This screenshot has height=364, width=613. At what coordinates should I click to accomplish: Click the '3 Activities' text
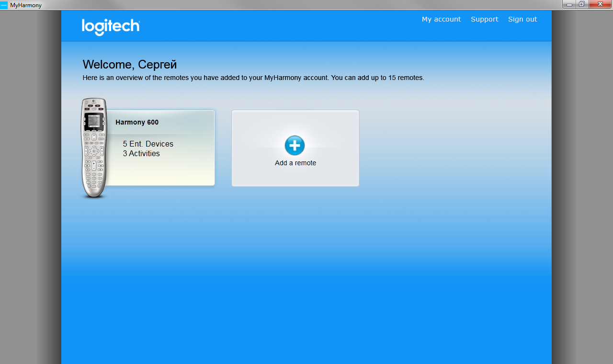(x=141, y=153)
